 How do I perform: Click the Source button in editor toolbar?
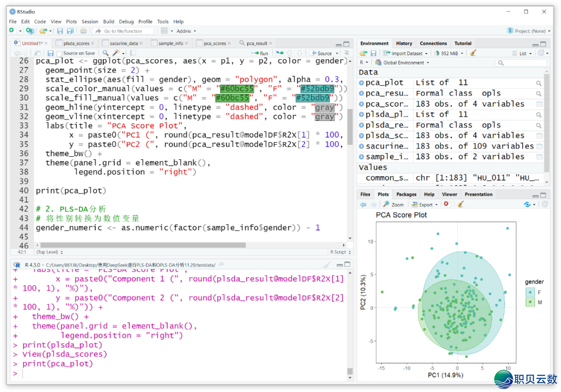tap(322, 53)
